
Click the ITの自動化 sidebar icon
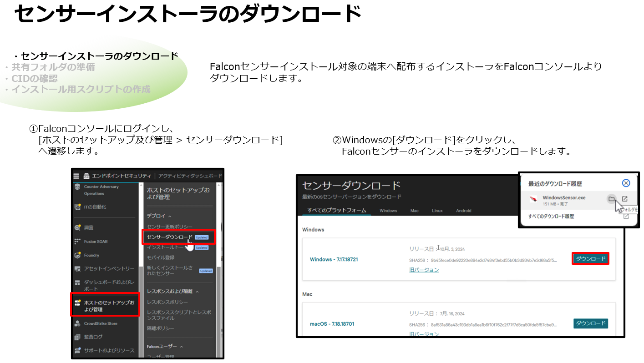77,207
